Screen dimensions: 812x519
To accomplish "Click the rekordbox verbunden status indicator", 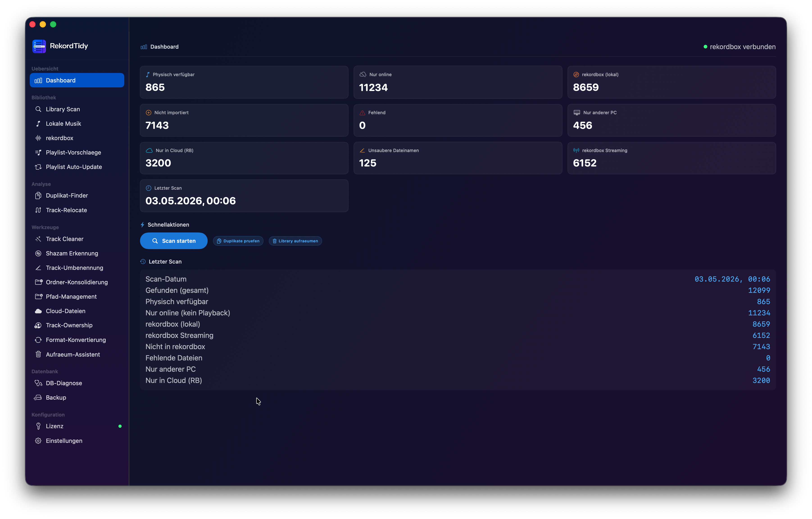I will (739, 47).
